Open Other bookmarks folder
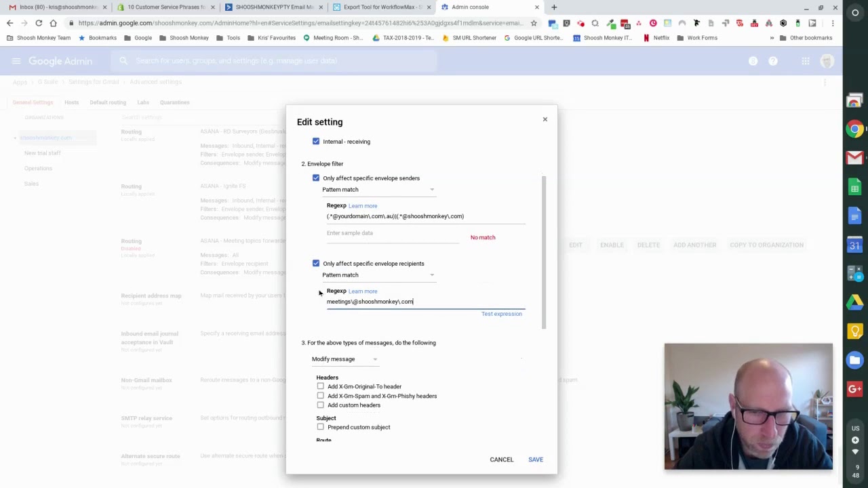The height and width of the screenshot is (488, 868). click(806, 38)
